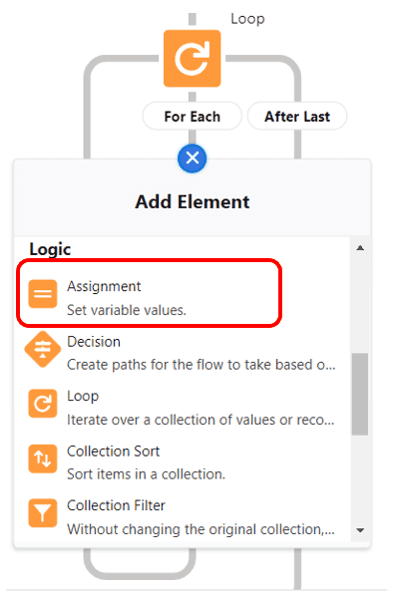This screenshot has height=599, width=395.
Task: Pick the Loop entry text in Logic list
Action: (x=83, y=396)
